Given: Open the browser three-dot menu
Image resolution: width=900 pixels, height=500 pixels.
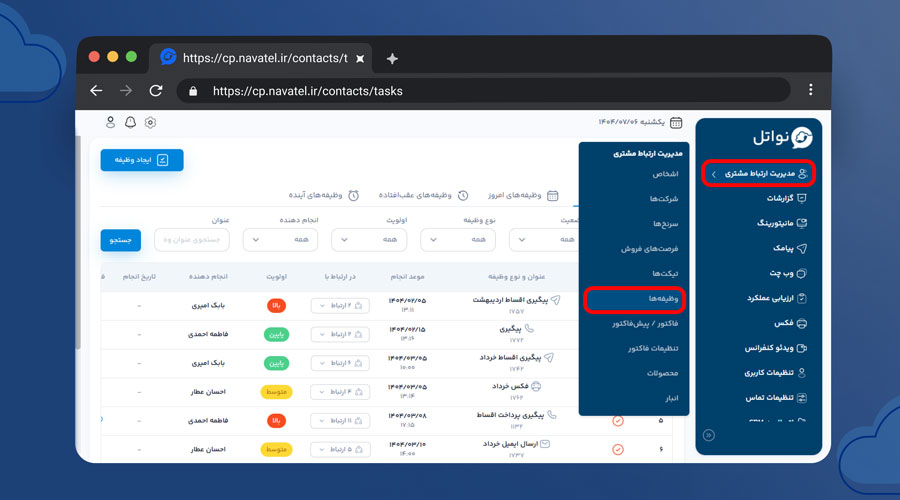Looking at the screenshot, I should pos(810,91).
